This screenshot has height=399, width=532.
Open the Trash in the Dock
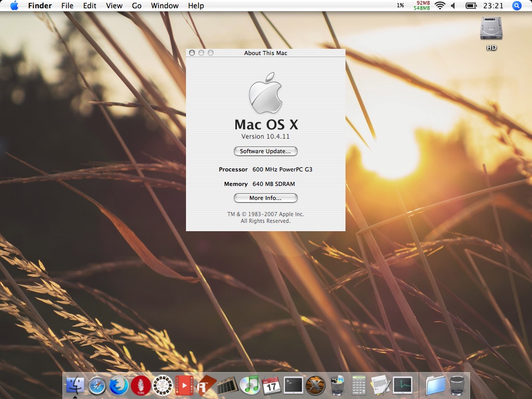pos(457,386)
